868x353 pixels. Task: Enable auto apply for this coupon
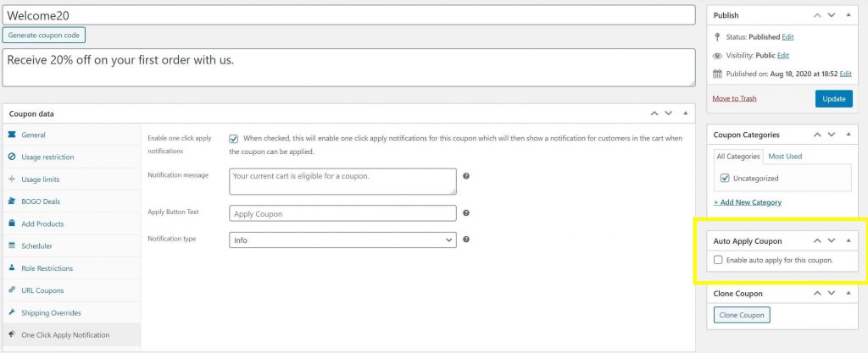click(718, 260)
